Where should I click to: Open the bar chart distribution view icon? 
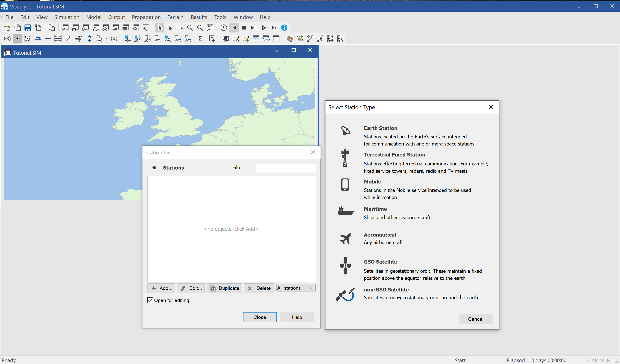coord(276,39)
